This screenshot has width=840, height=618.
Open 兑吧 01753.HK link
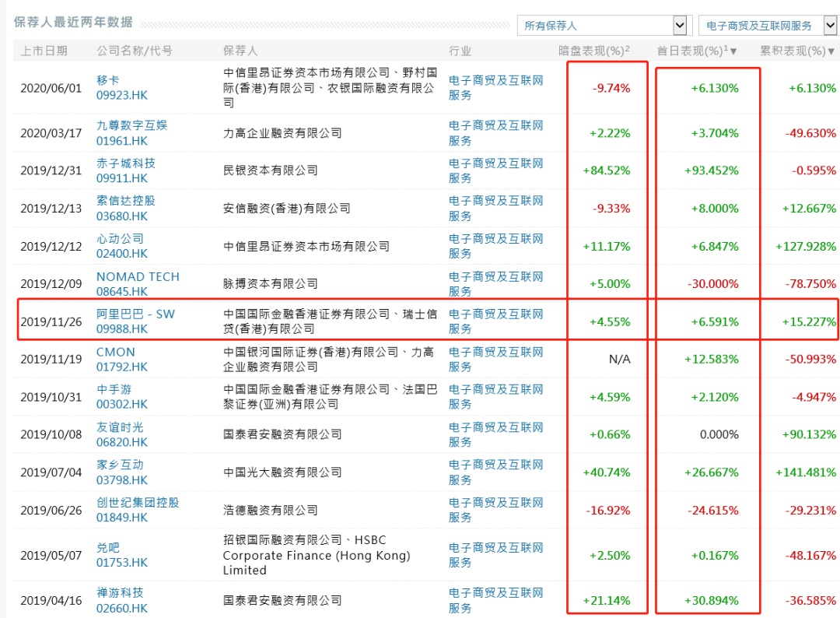[121, 555]
